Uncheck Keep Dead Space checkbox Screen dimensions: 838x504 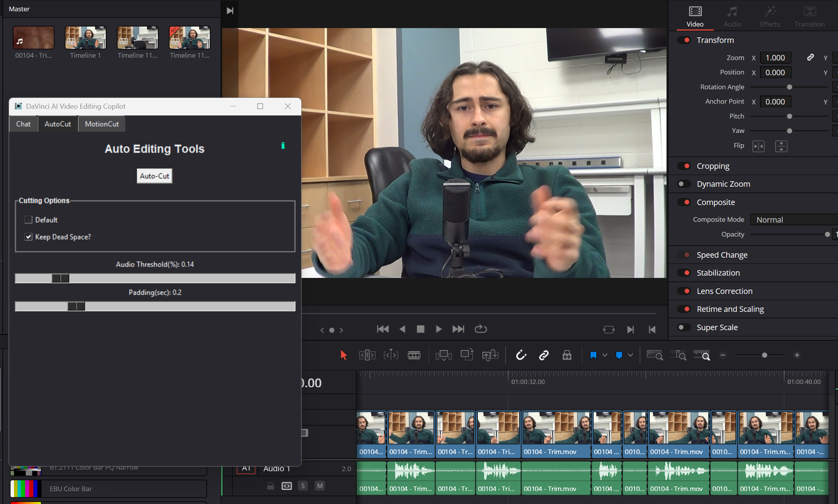pos(28,237)
